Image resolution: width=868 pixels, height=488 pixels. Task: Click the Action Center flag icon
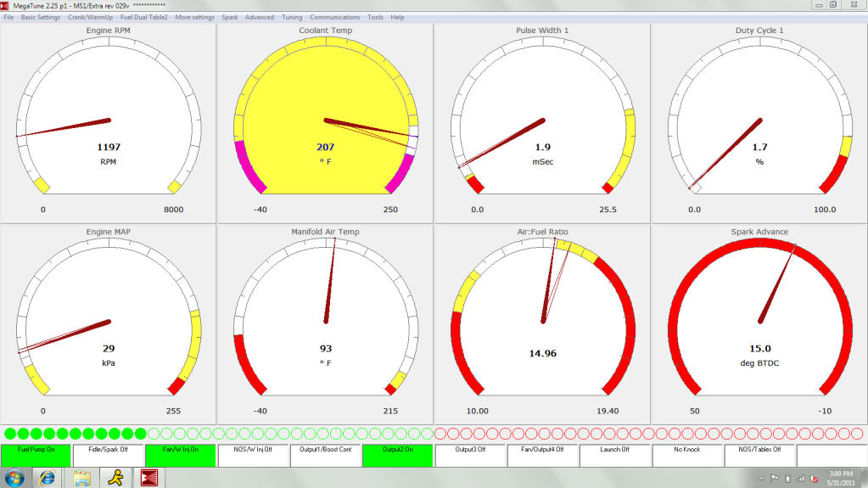click(775, 479)
